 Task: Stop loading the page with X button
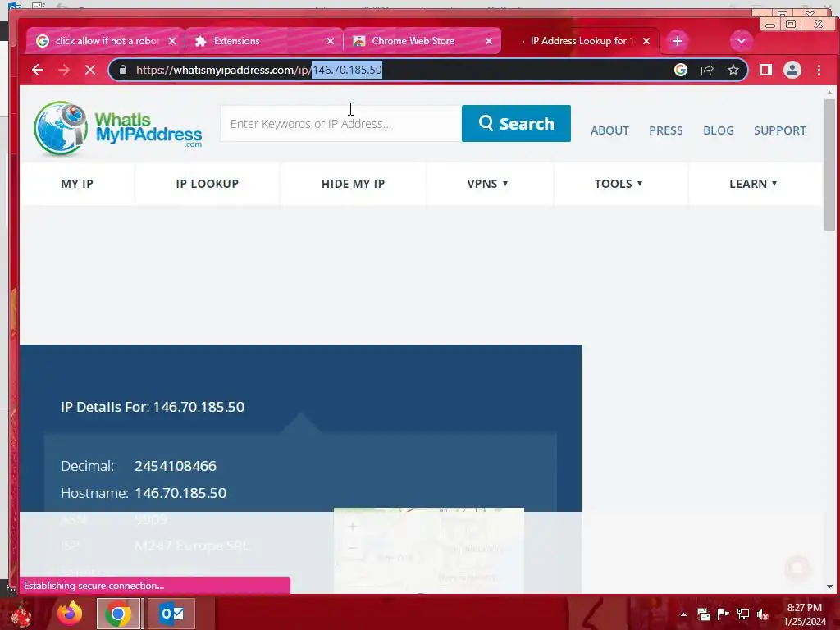point(90,70)
